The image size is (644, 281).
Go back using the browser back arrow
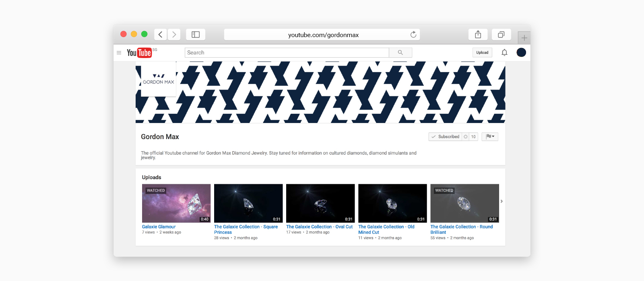tap(160, 35)
